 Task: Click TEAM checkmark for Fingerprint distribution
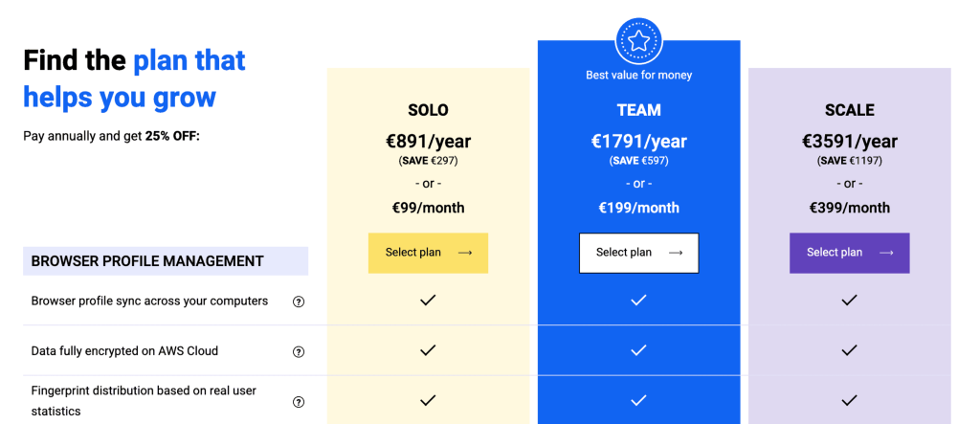(638, 400)
